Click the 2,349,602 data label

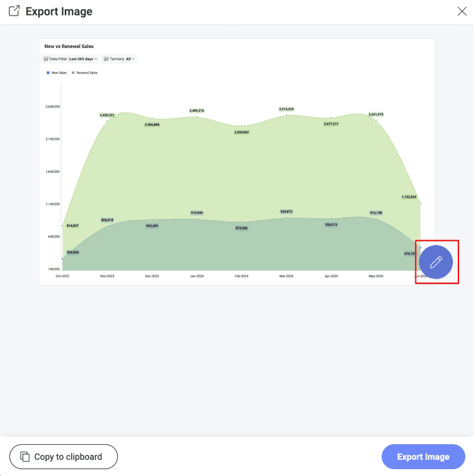pyautogui.click(x=241, y=132)
